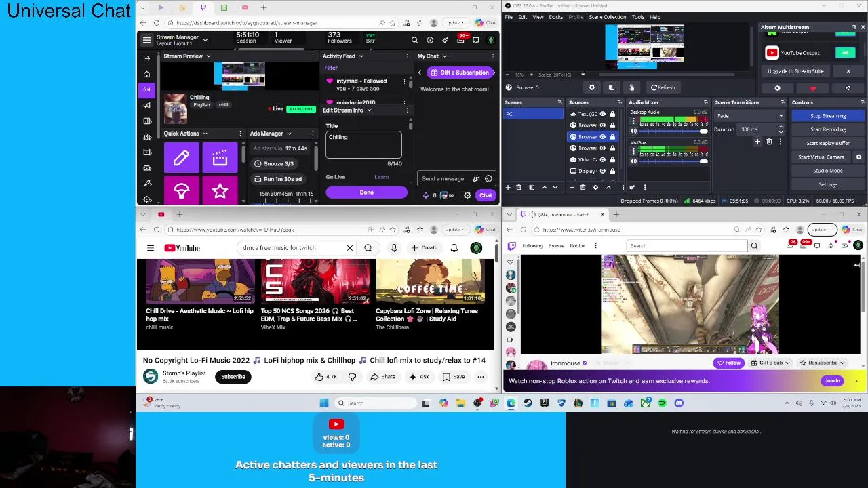Open Steam from Windows taskbar
Image resolution: width=868 pixels, height=488 pixels.
pyautogui.click(x=528, y=403)
